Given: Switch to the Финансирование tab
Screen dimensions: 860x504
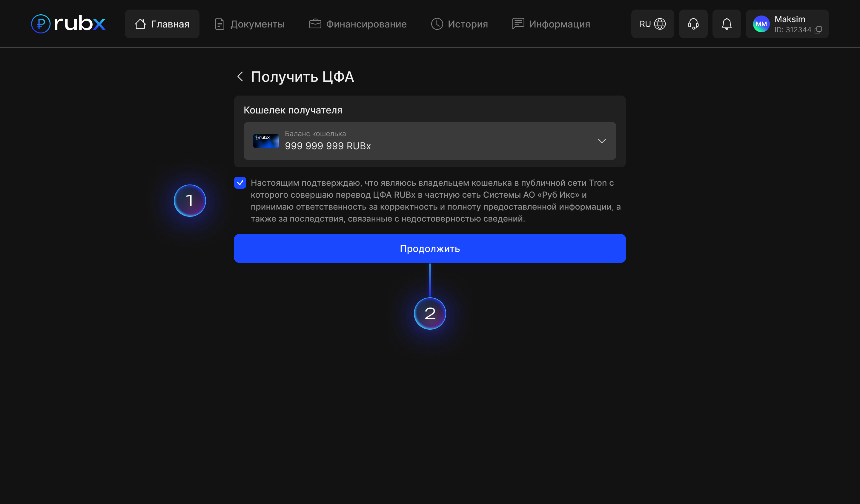Looking at the screenshot, I should (358, 24).
